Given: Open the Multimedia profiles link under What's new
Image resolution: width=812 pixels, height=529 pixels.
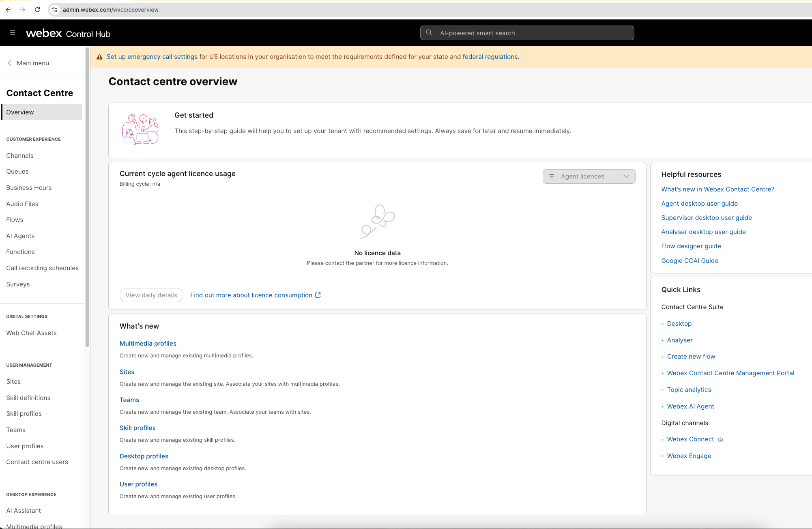Looking at the screenshot, I should point(148,344).
